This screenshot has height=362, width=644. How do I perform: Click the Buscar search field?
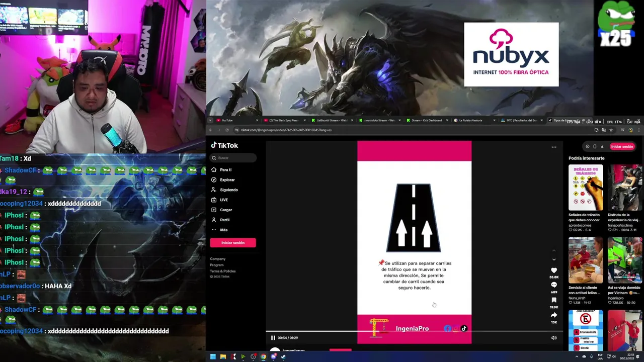pyautogui.click(x=233, y=158)
